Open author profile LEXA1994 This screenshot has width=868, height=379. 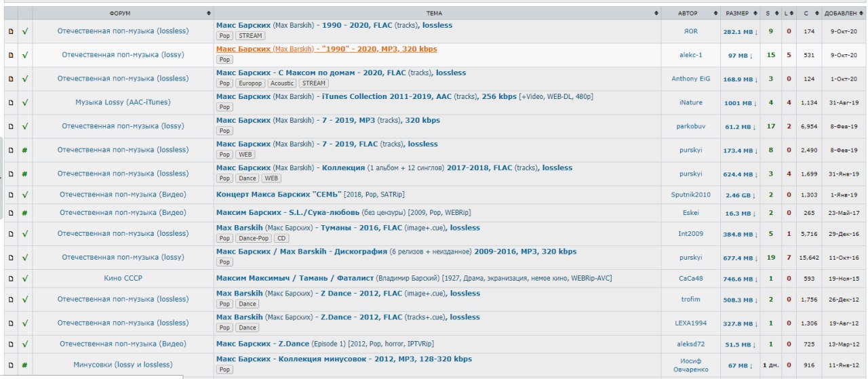click(x=690, y=323)
